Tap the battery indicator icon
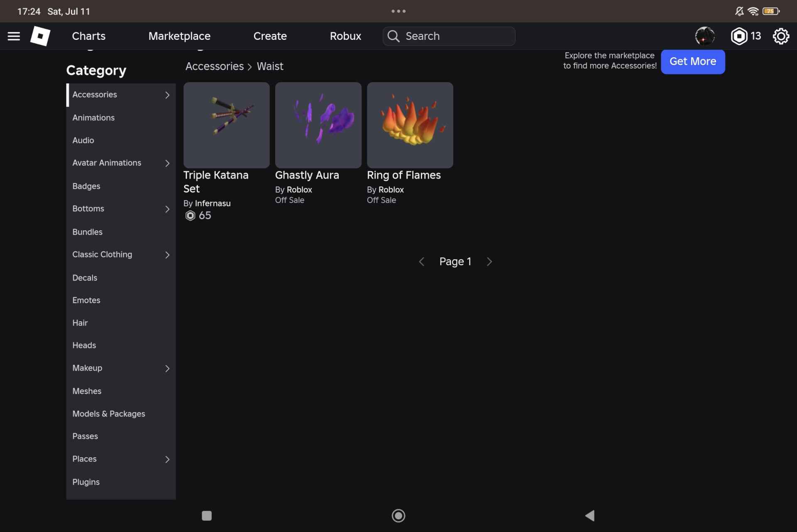 [771, 11]
